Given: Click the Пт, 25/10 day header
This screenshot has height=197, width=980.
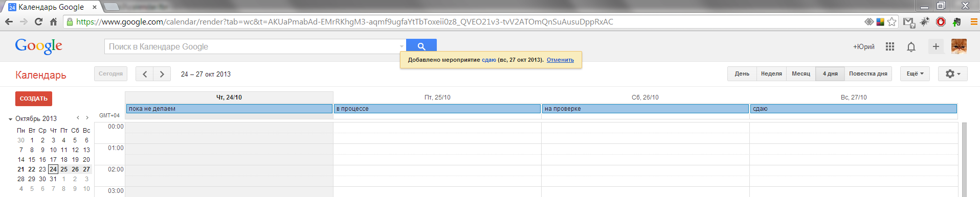Looking at the screenshot, I should [437, 97].
